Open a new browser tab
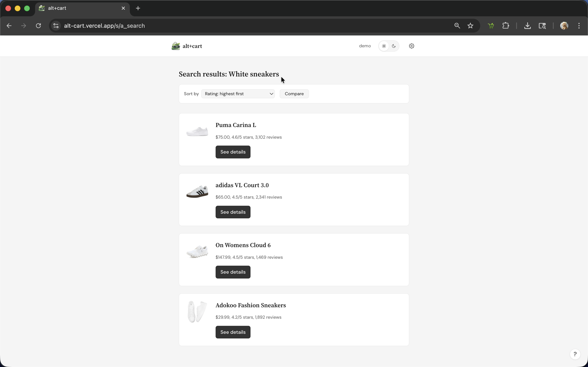 click(x=138, y=8)
